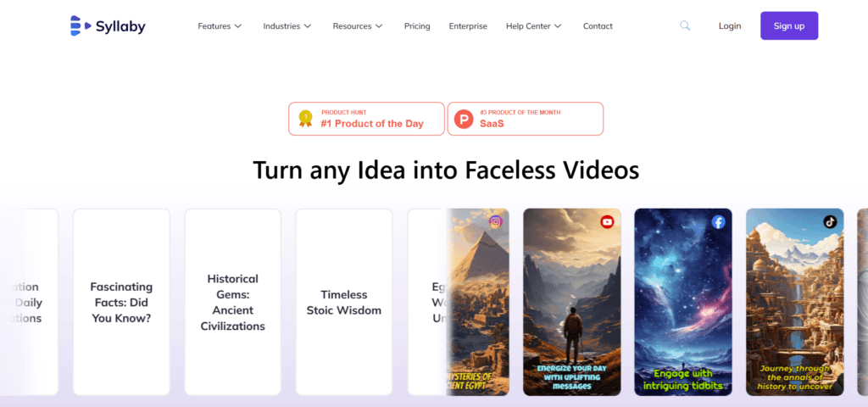Screen dimensions: 868x407
Task: Click the Syllaby logo icon
Action: [x=81, y=26]
